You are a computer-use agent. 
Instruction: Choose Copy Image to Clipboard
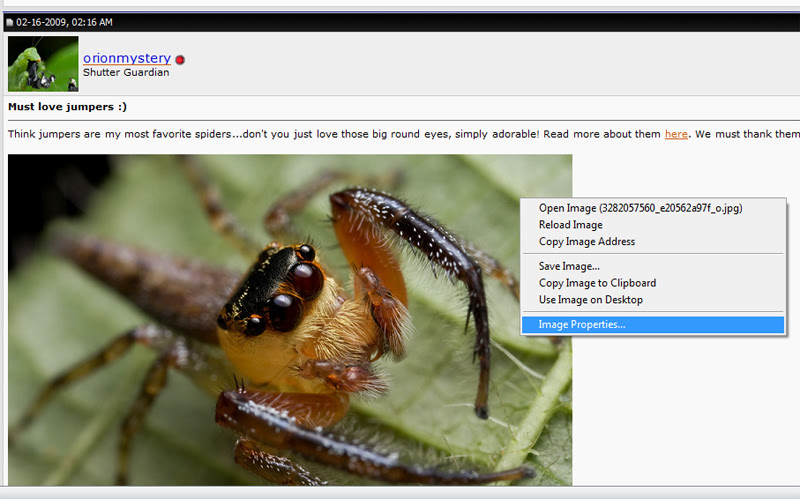tap(653, 283)
